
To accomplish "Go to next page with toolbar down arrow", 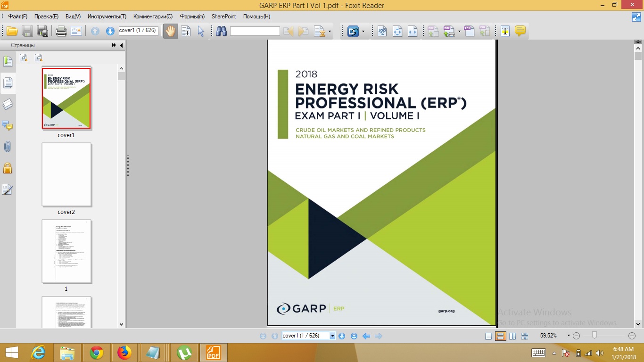I will (110, 32).
